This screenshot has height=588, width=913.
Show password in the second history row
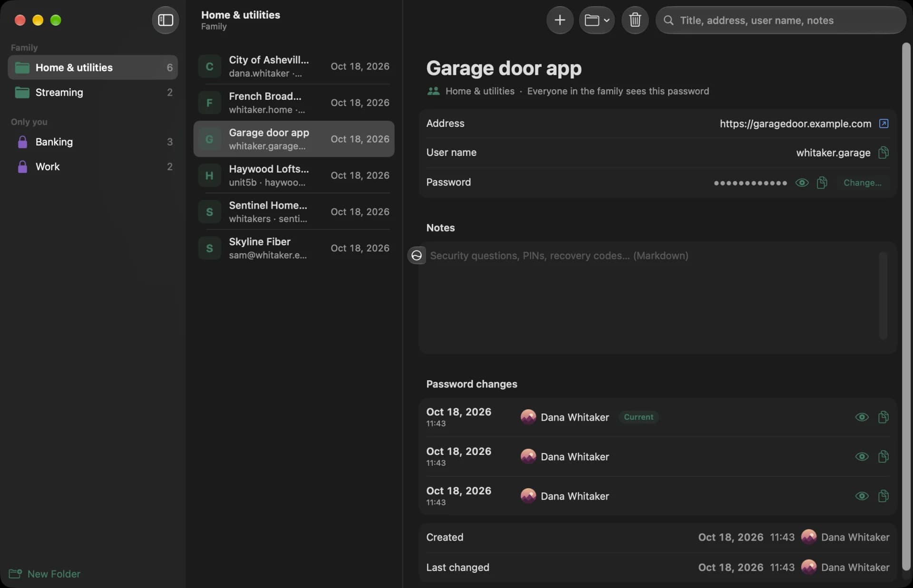pyautogui.click(x=862, y=456)
